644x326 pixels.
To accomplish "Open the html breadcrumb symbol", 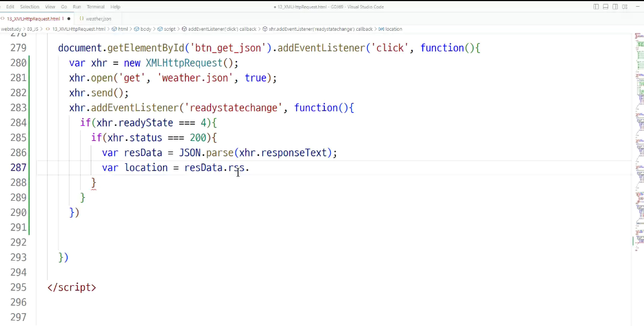I will click(x=123, y=29).
